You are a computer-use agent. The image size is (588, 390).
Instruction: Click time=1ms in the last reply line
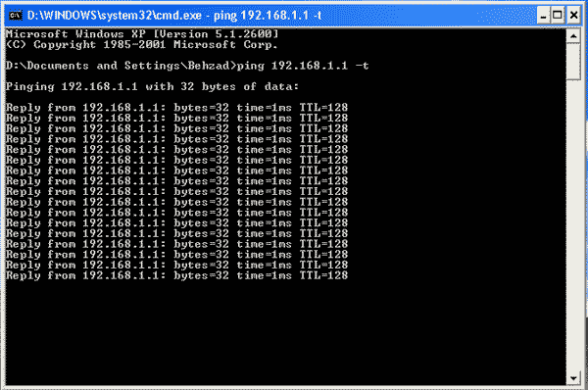coord(264,275)
